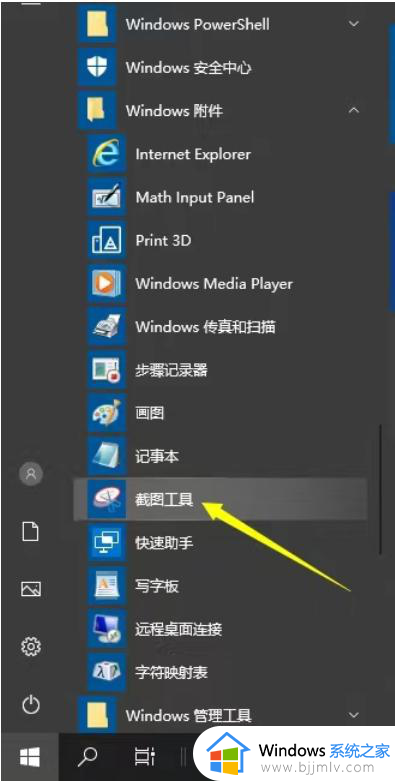Click the Windows Start button
395x781 pixels.
(29, 757)
